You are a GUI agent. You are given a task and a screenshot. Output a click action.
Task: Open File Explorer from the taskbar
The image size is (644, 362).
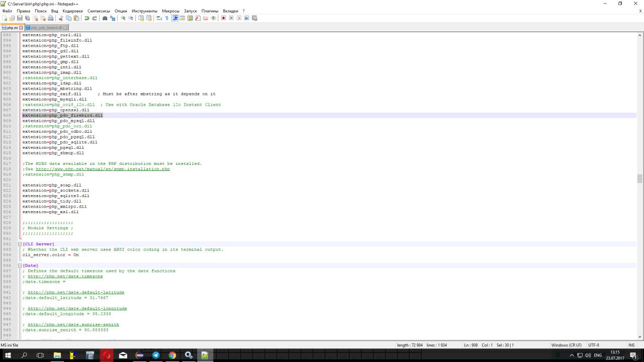point(57,355)
